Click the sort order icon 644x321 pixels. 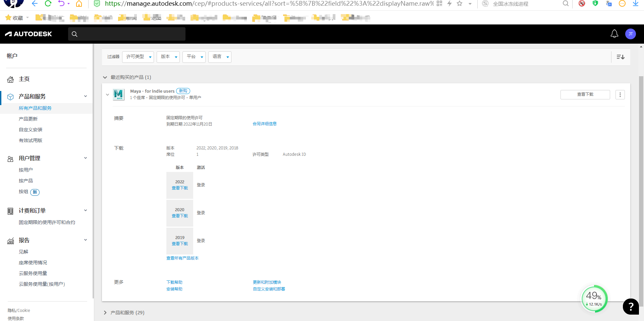pyautogui.click(x=621, y=57)
